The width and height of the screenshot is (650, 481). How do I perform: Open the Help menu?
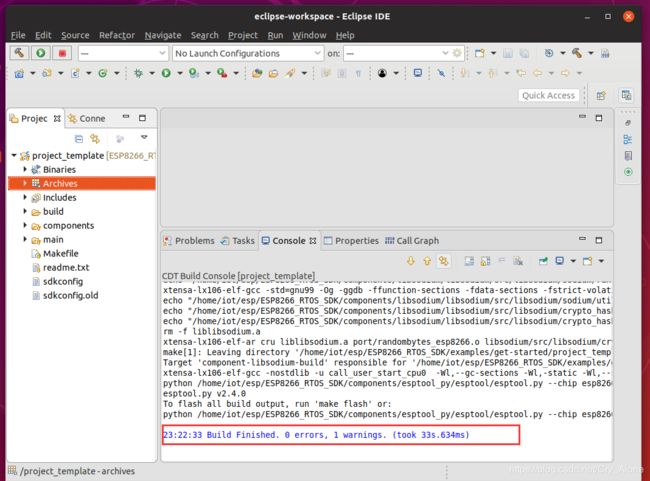coord(345,35)
